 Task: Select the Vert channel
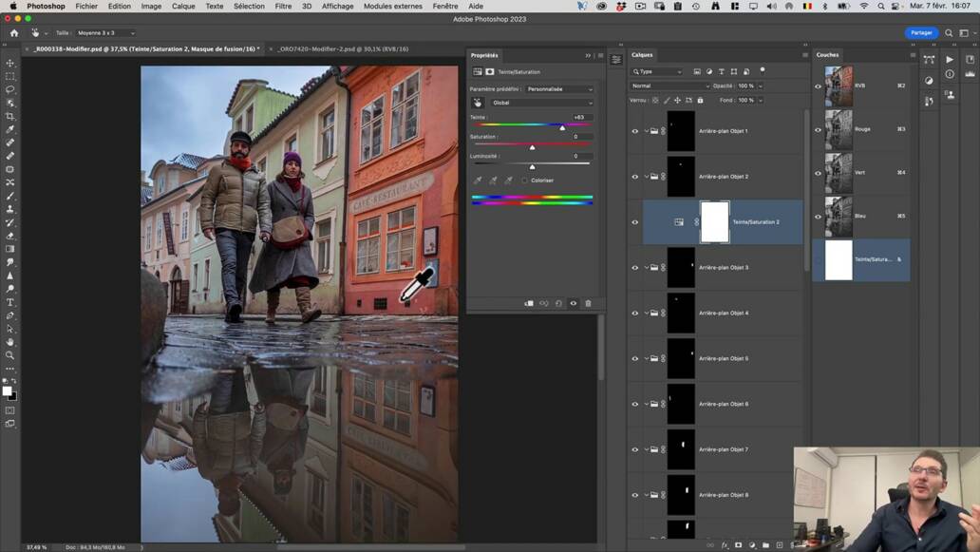click(x=861, y=173)
